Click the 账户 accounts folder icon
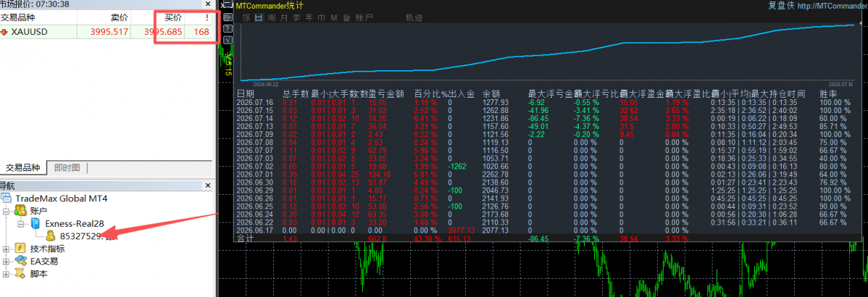The height and width of the screenshot is (297, 868). coord(21,211)
